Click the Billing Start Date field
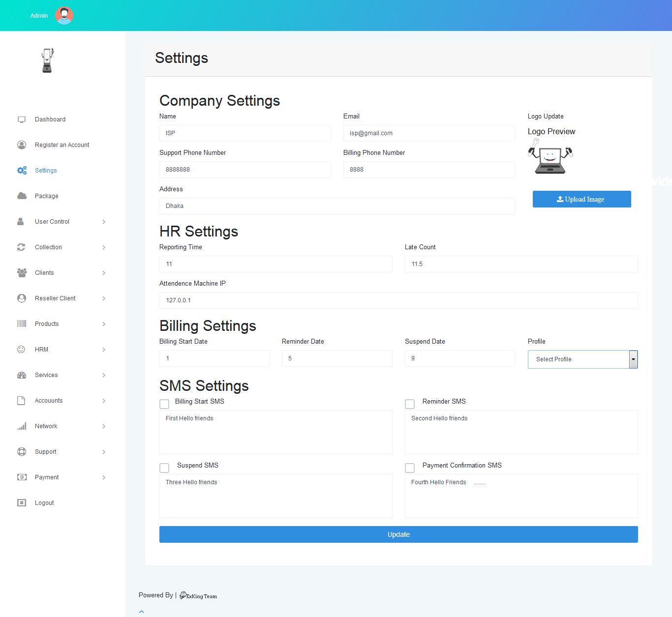This screenshot has width=672, height=617. tap(214, 358)
